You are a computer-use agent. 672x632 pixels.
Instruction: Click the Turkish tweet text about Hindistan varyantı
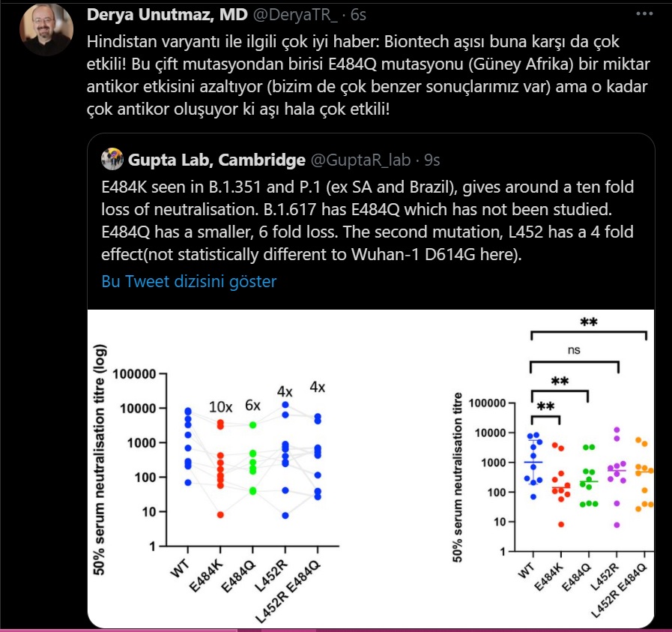point(368,75)
